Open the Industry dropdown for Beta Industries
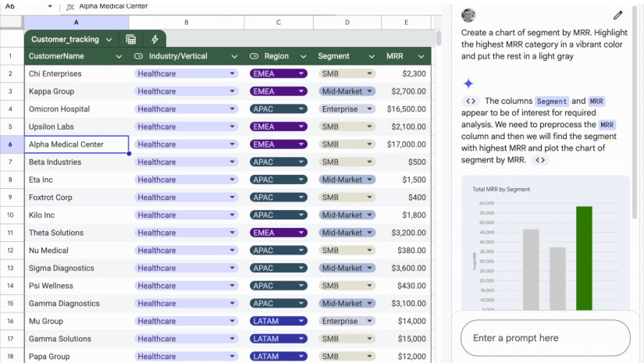The width and height of the screenshot is (644, 363). (x=232, y=162)
